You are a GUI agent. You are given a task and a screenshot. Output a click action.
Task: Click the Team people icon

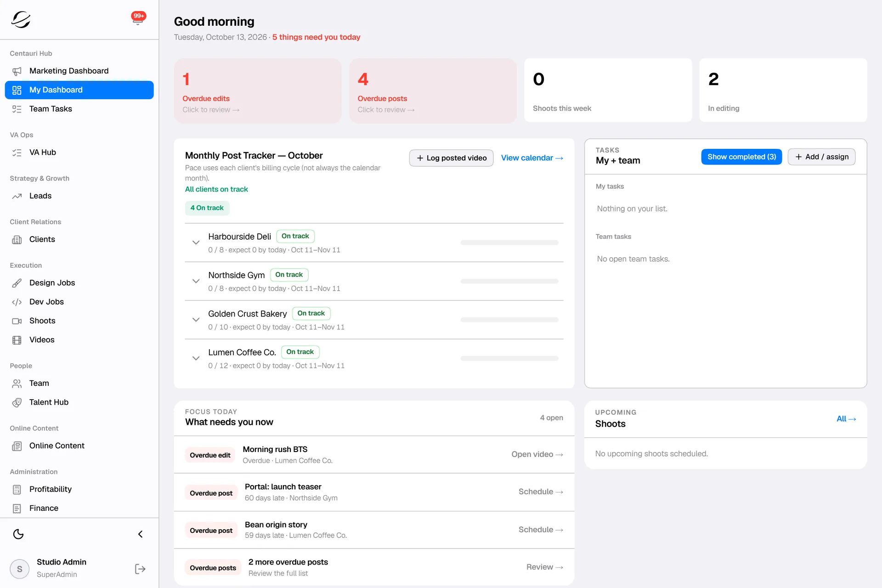[x=17, y=384]
